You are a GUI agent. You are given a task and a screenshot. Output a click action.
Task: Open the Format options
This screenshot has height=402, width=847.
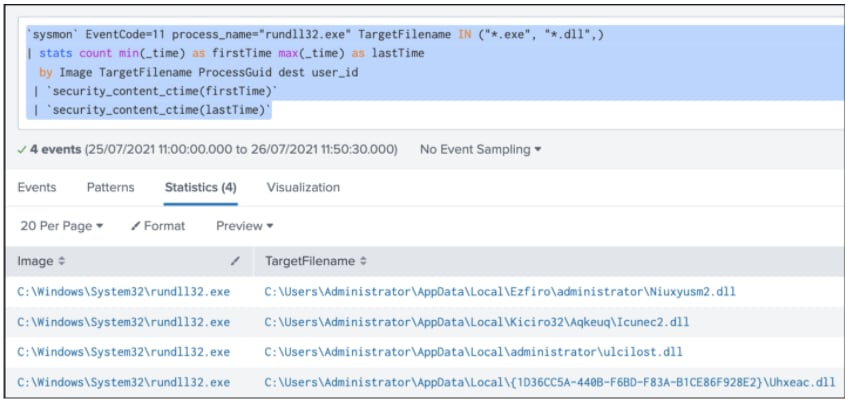[x=158, y=226]
